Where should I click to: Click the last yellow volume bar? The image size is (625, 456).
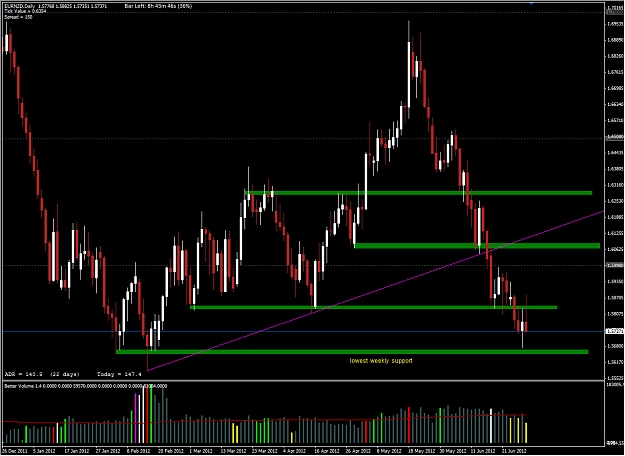(526, 433)
